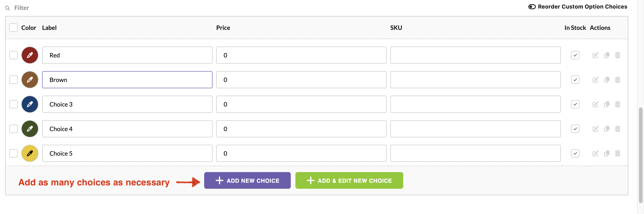
Task: Click the edit icon for Choice 5
Action: pyautogui.click(x=595, y=153)
